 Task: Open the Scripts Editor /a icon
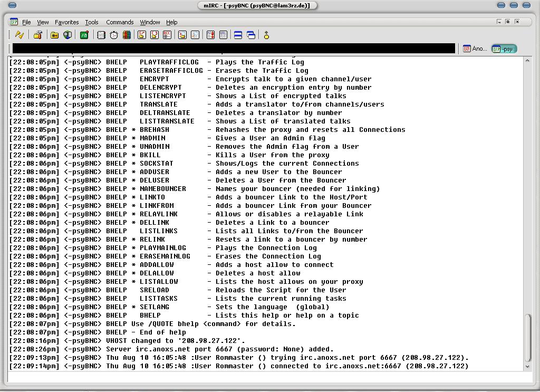pos(84,35)
